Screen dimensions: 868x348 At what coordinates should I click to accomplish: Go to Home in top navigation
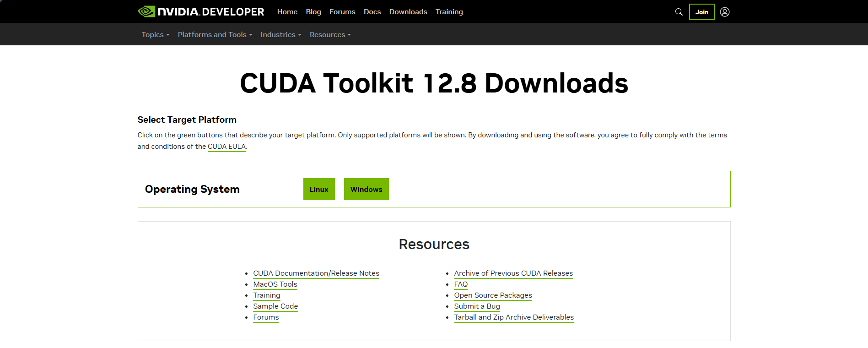coord(287,12)
